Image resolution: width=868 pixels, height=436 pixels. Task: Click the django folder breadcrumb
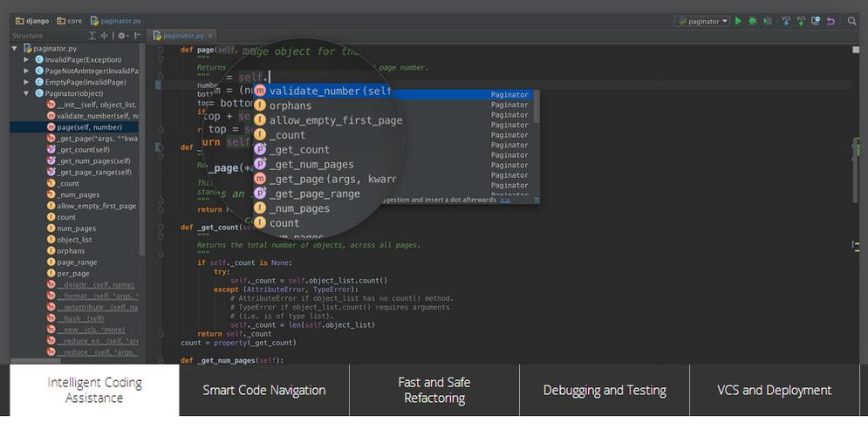click(32, 21)
